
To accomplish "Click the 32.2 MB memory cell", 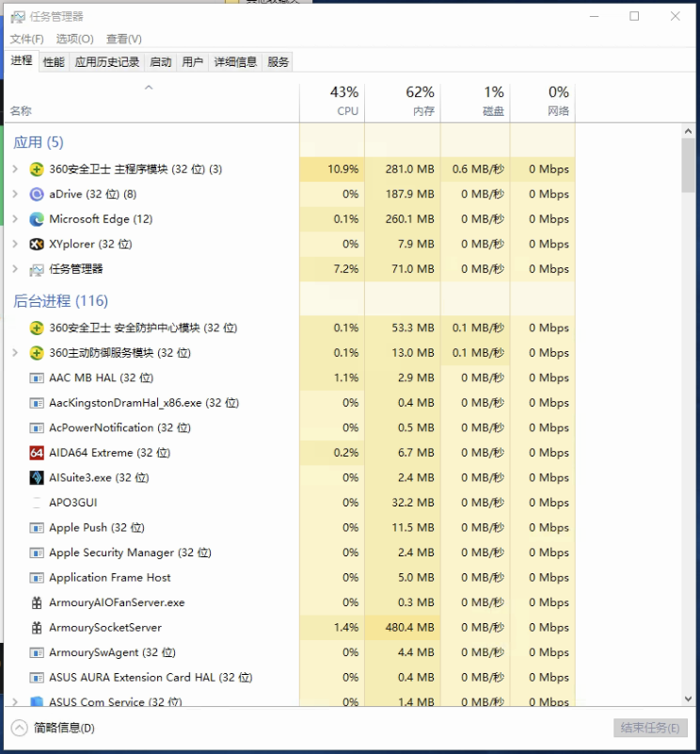I will [403, 503].
